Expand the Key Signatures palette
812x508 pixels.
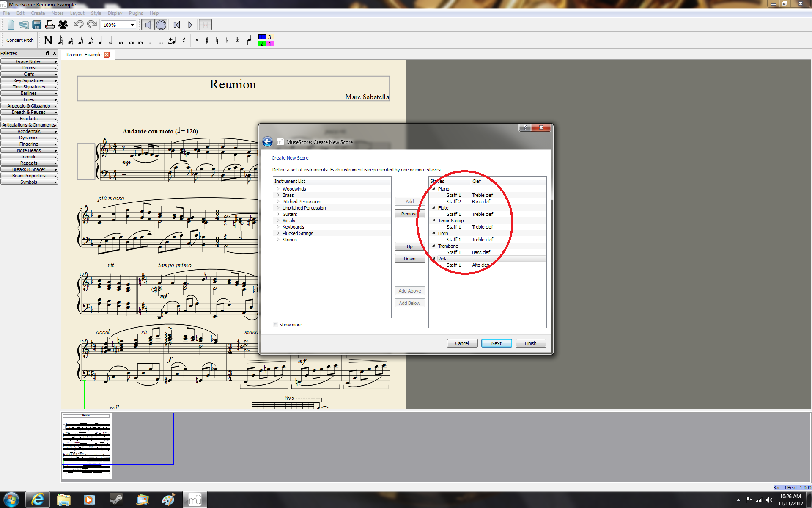pyautogui.click(x=29, y=80)
